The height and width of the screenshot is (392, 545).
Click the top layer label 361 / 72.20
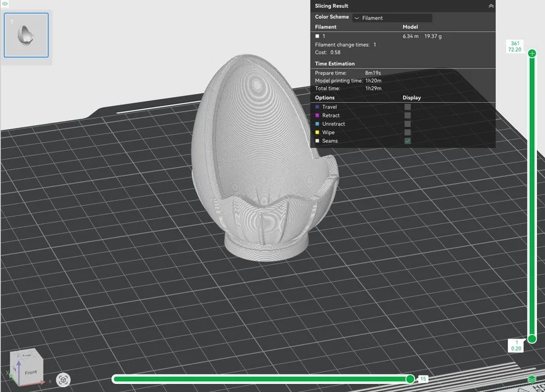pos(515,46)
